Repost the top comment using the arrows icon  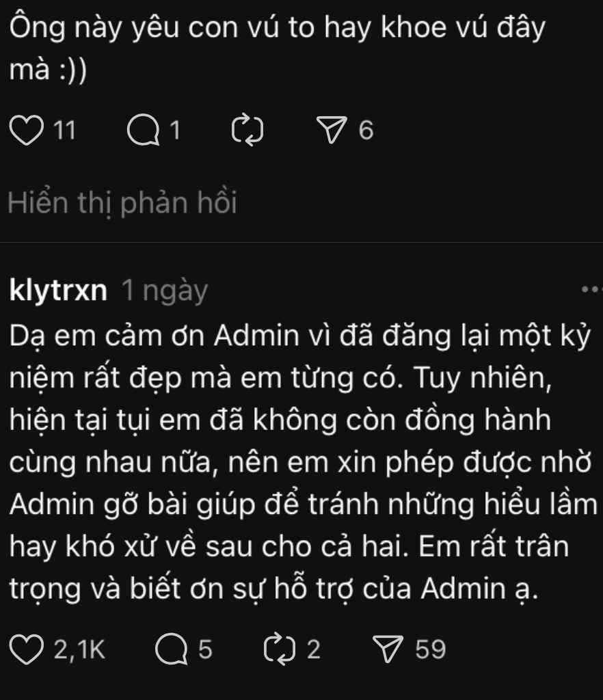[247, 130]
